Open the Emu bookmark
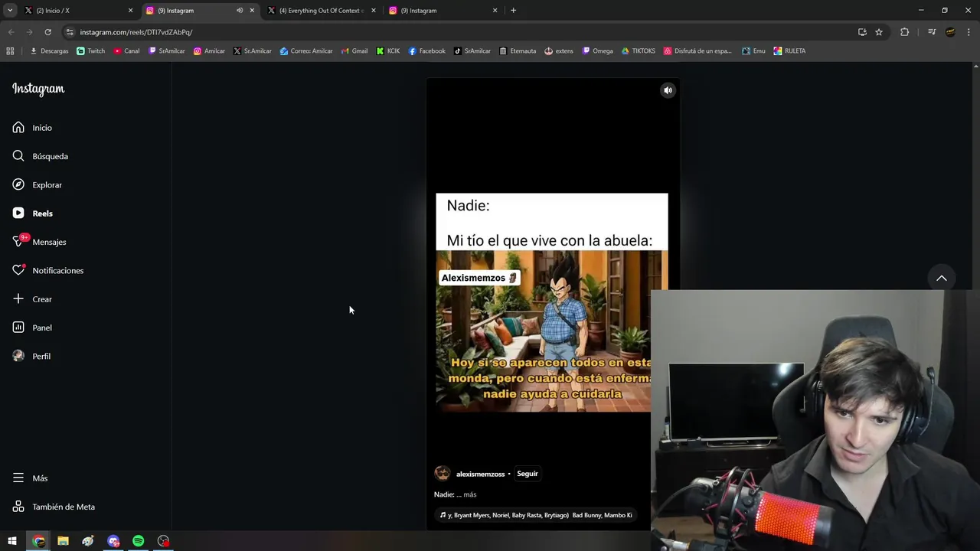The image size is (980, 551). point(753,51)
